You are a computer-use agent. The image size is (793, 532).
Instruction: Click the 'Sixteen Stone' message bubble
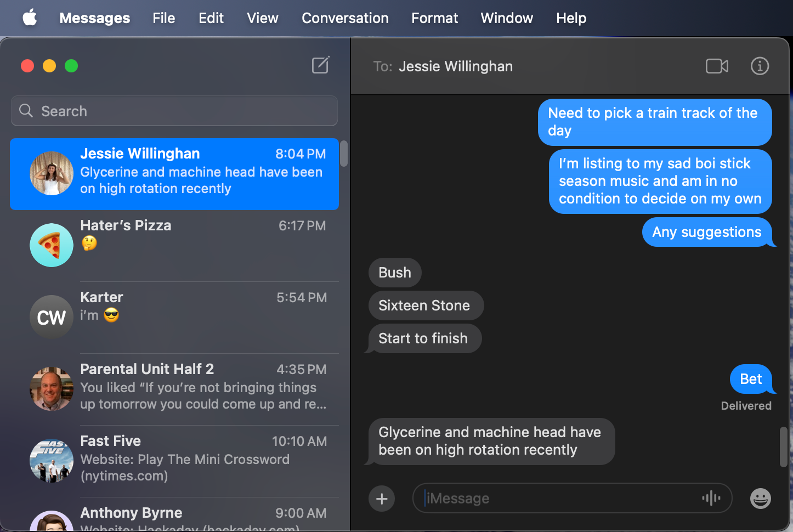tap(426, 305)
